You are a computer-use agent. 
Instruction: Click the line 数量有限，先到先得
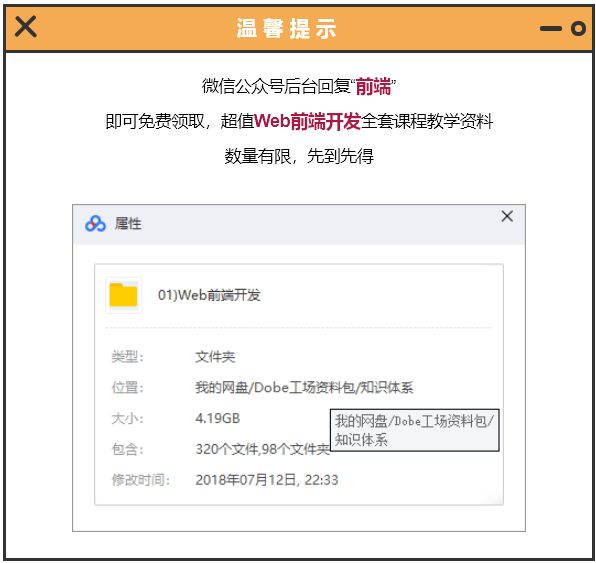click(299, 156)
